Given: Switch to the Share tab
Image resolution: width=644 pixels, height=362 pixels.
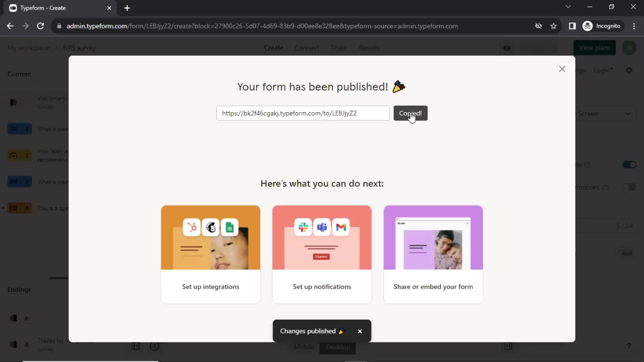Looking at the screenshot, I should click(339, 48).
